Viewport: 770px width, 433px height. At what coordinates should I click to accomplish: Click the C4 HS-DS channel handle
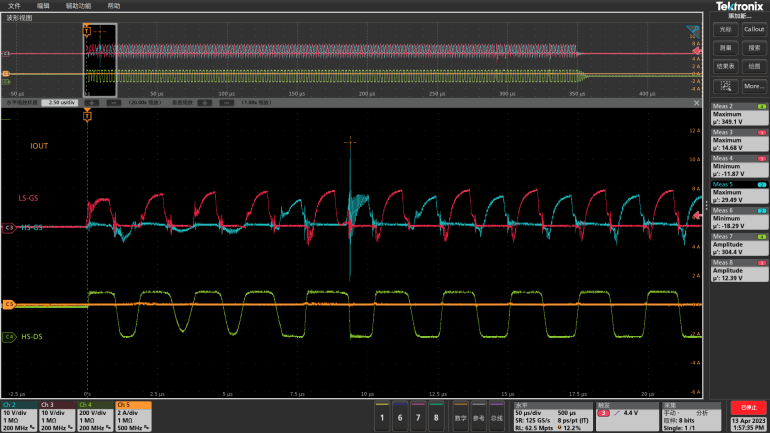tap(8, 336)
